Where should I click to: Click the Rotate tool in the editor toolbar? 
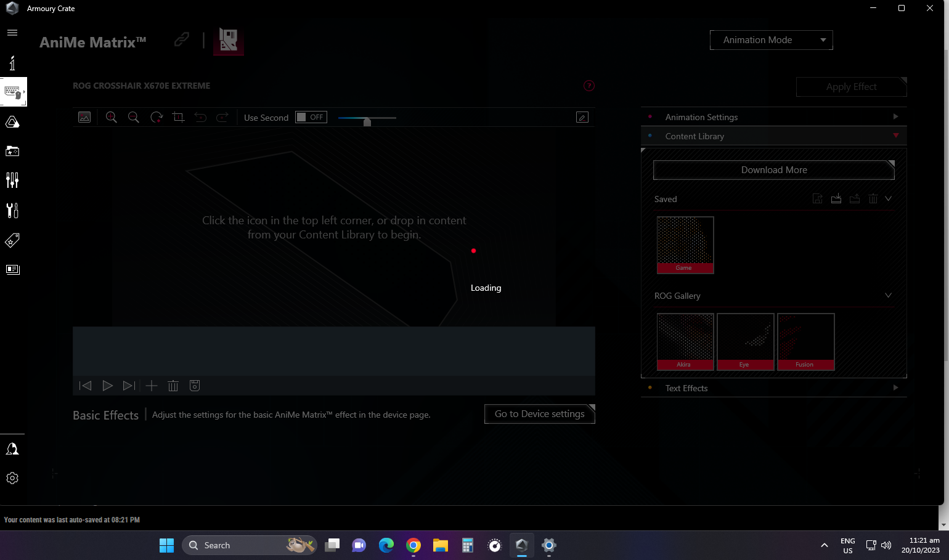coord(156,117)
